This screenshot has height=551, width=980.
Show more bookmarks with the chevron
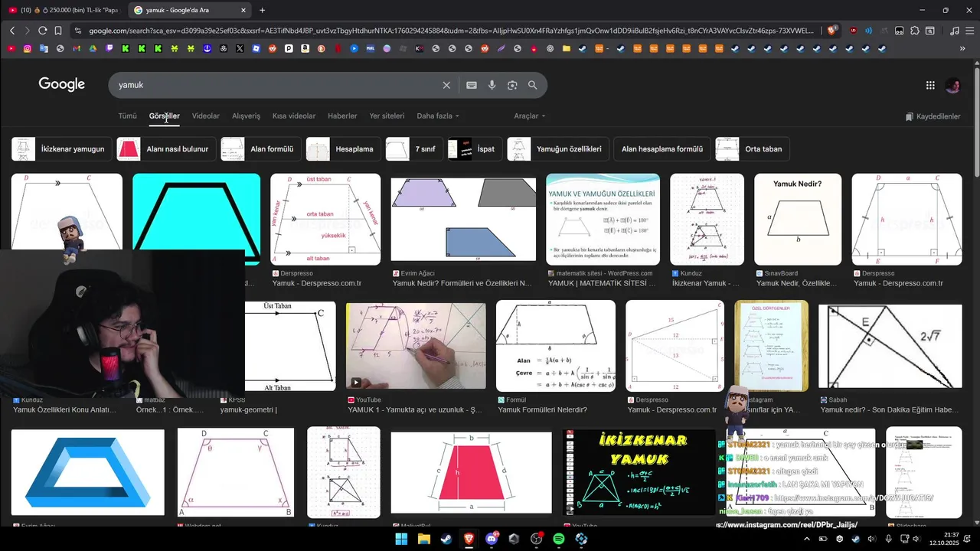962,48
